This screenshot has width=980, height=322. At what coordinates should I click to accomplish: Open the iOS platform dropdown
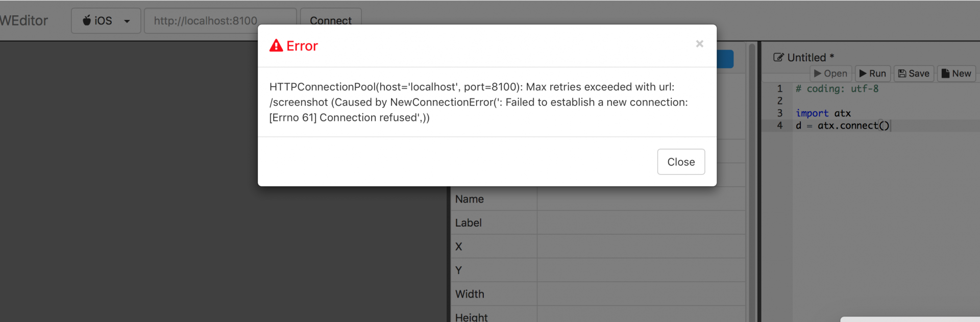point(106,21)
